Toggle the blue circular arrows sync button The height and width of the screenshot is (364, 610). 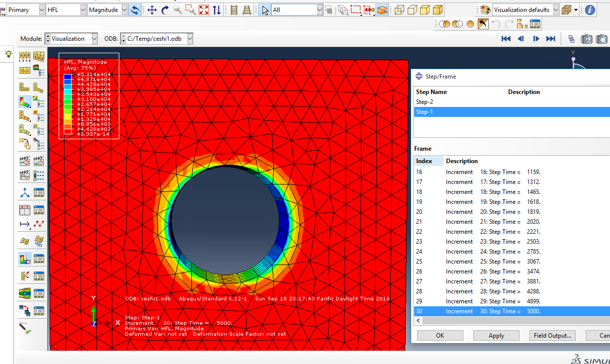click(135, 10)
